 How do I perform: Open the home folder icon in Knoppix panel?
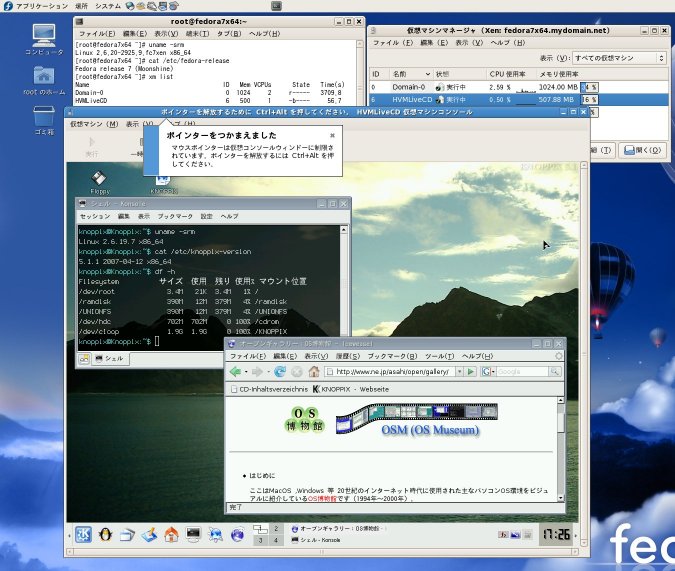coord(171,534)
